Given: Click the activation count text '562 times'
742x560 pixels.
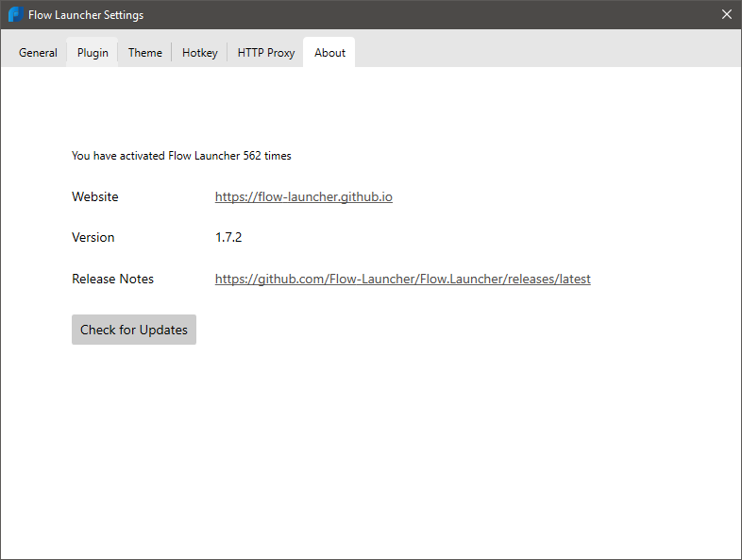Looking at the screenshot, I should tap(267, 156).
